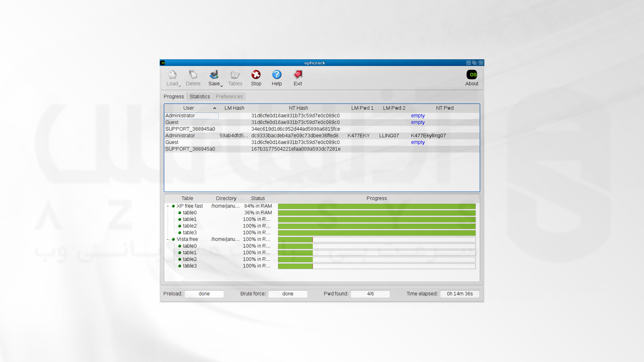
Task: Click the Status column header
Action: point(258,198)
